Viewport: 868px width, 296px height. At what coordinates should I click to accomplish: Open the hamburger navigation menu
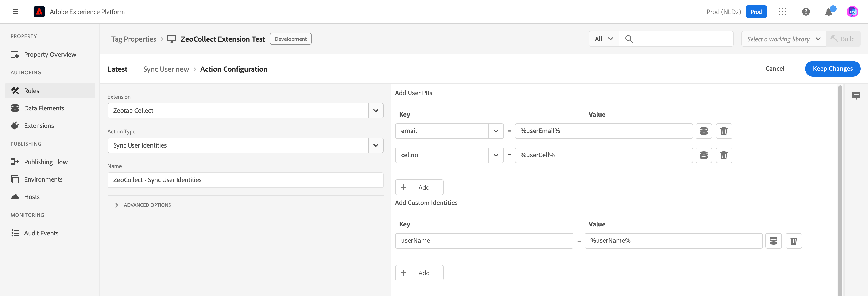[x=15, y=11]
